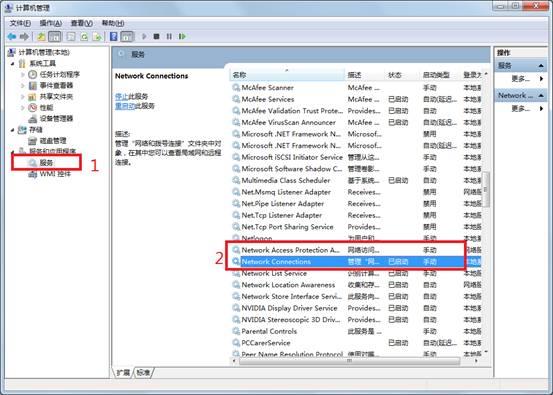Open 更多... under the 服务 actions section

(521, 79)
